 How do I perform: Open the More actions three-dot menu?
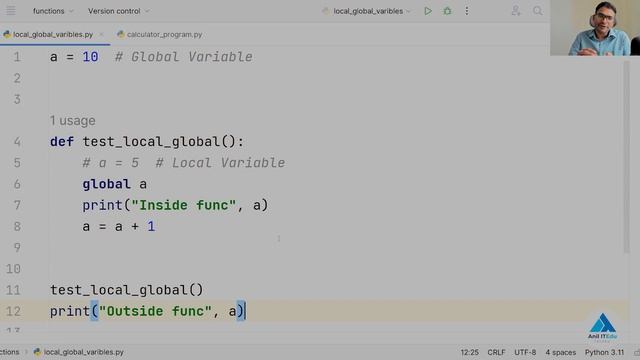point(467,11)
